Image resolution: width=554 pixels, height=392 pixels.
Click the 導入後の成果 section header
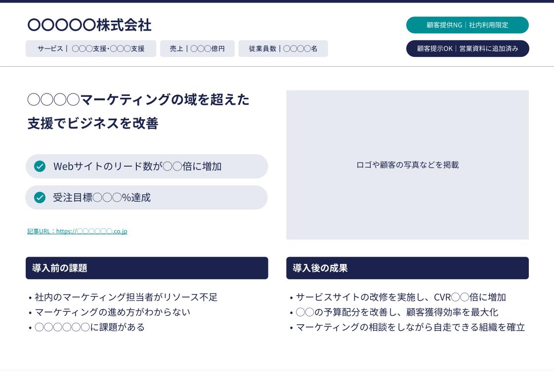click(407, 268)
